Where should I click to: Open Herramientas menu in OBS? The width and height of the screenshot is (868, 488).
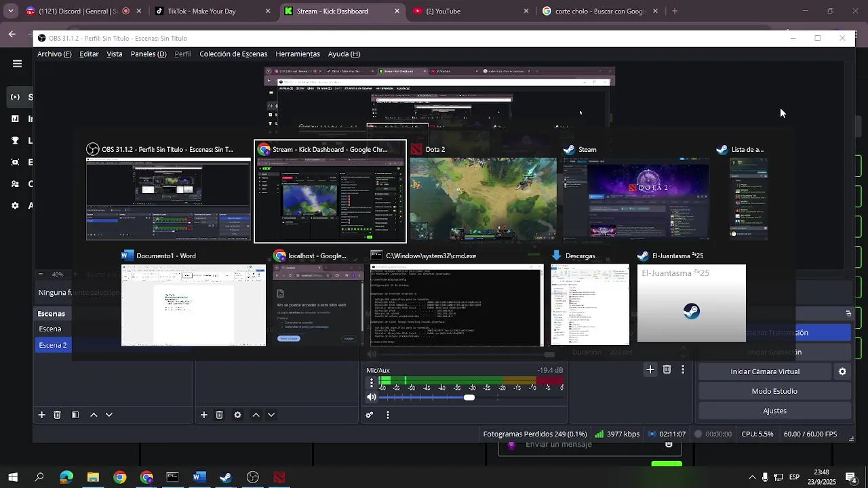pos(298,54)
